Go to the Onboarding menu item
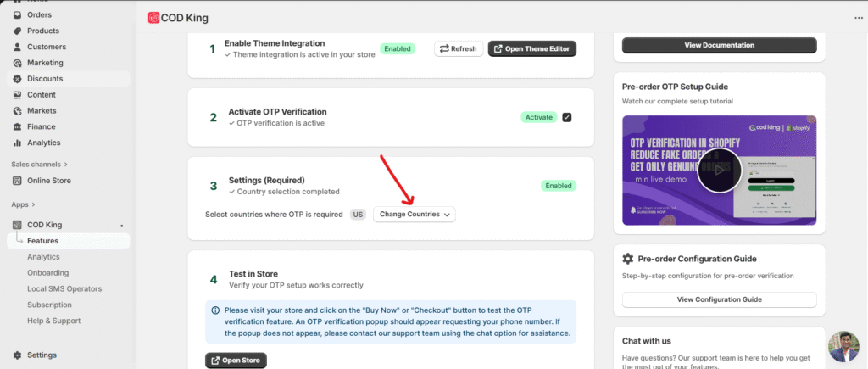This screenshot has width=868, height=369. pyautogui.click(x=48, y=272)
